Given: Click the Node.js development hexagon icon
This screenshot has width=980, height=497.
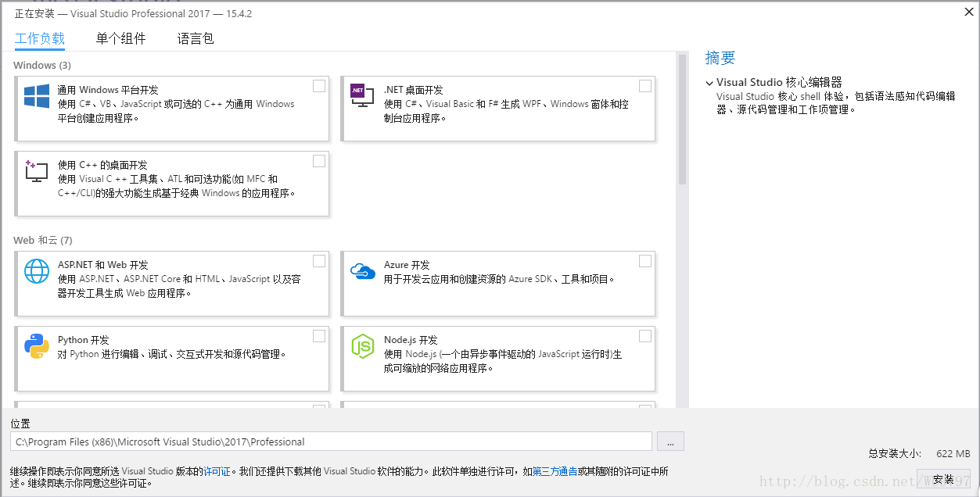Looking at the screenshot, I should point(362,345).
